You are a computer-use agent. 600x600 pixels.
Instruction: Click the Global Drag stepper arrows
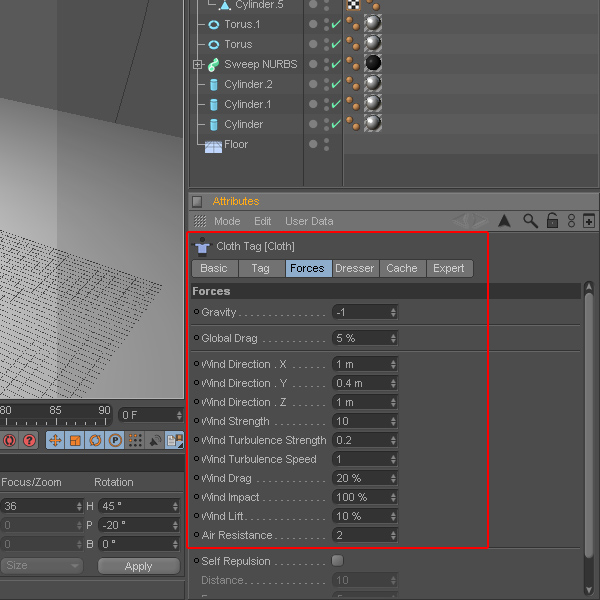click(x=393, y=338)
